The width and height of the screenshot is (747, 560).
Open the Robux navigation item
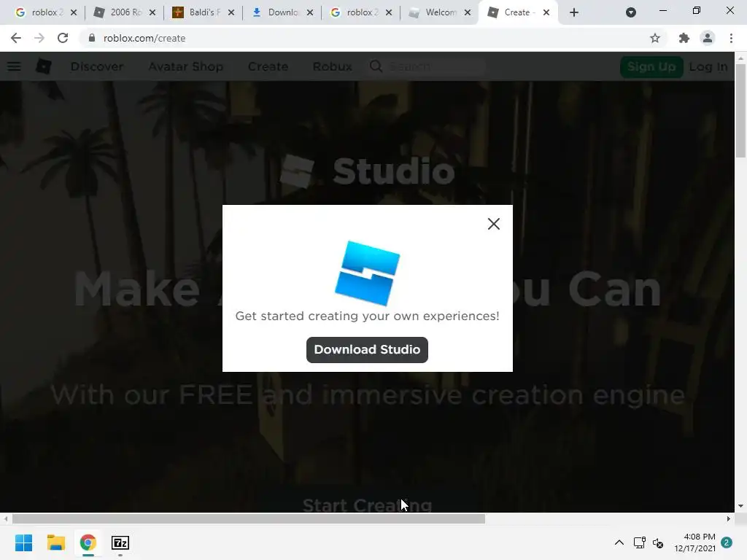point(332,66)
